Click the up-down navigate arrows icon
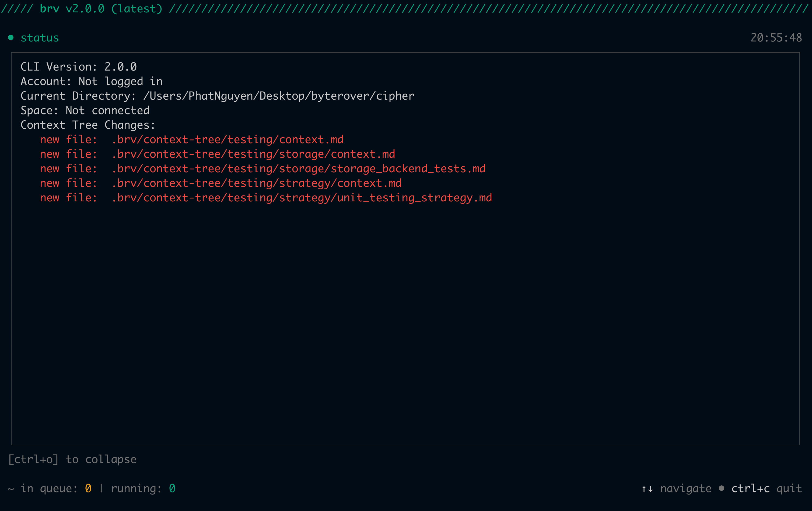 pyautogui.click(x=647, y=489)
